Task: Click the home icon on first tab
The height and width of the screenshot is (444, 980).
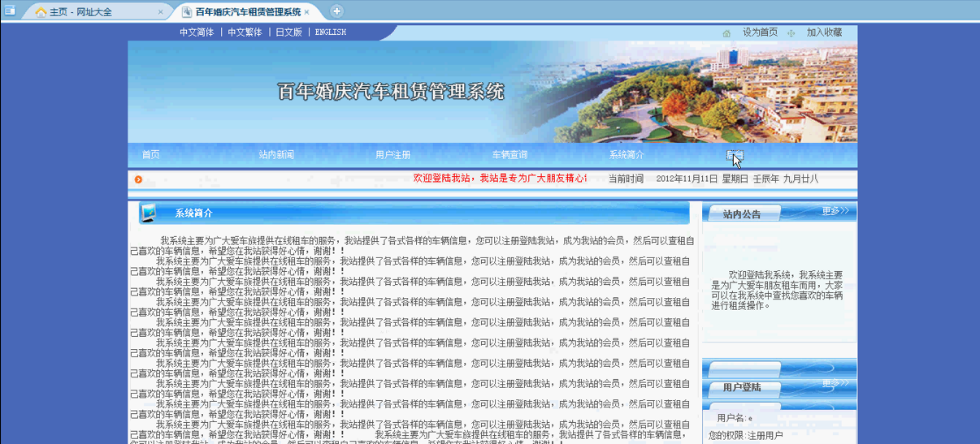Action: (x=41, y=12)
